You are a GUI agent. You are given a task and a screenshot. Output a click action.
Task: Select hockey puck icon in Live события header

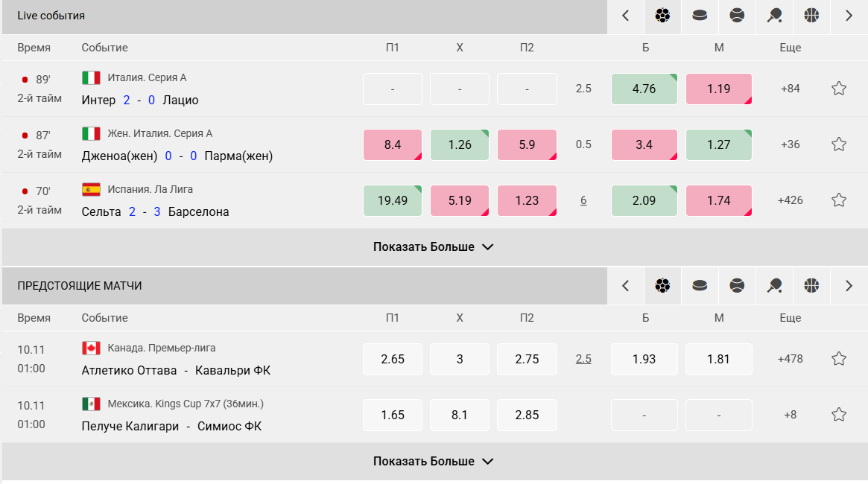700,16
